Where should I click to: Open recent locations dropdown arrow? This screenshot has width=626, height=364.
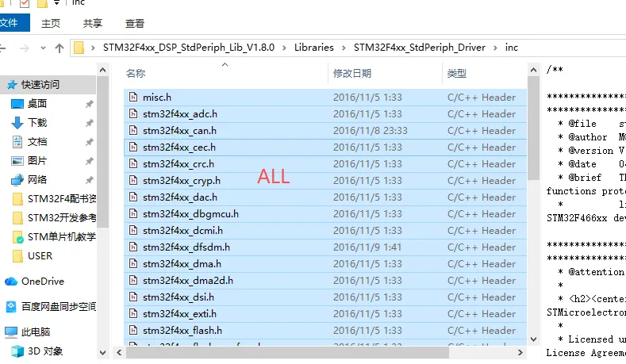[43, 48]
